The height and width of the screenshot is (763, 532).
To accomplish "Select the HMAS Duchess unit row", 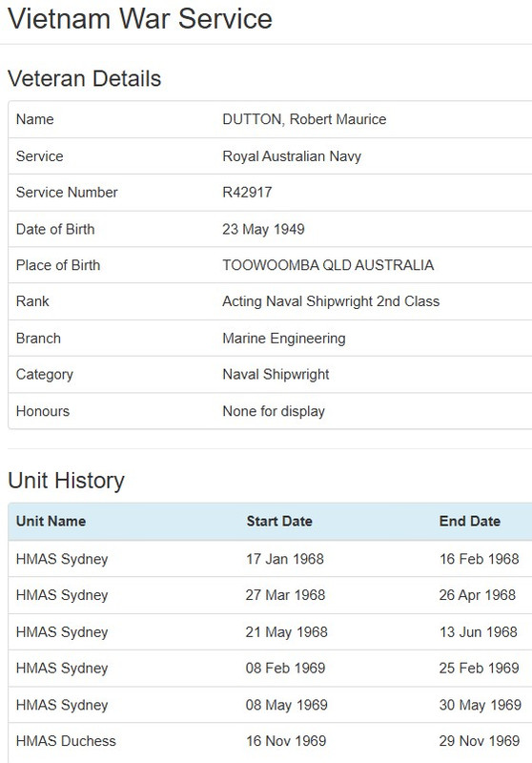I will click(270, 741).
